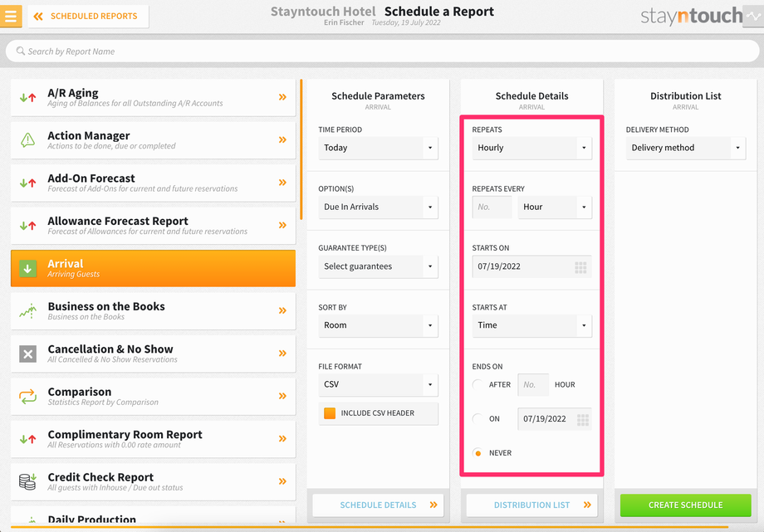The width and height of the screenshot is (764, 532).
Task: Select the Arrival report
Action: click(153, 268)
